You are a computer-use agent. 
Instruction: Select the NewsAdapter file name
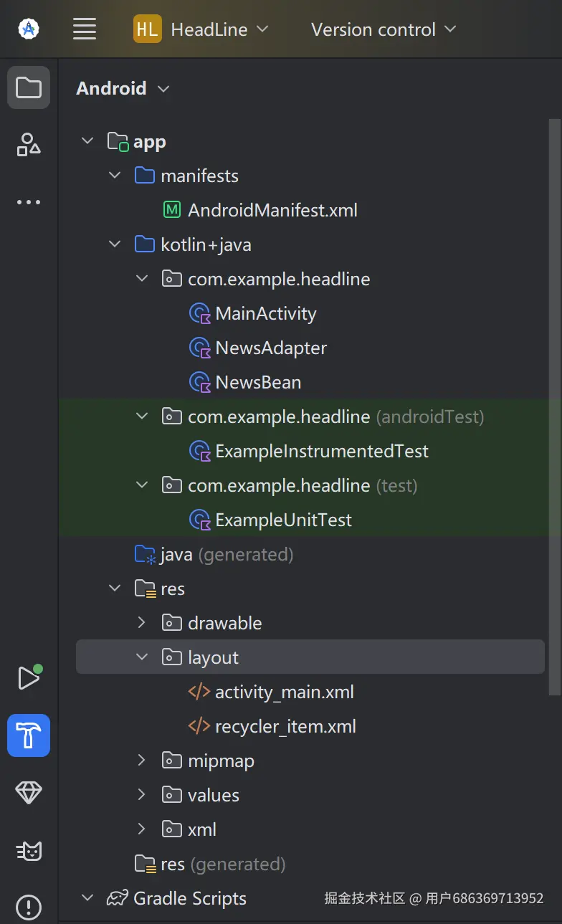point(271,348)
